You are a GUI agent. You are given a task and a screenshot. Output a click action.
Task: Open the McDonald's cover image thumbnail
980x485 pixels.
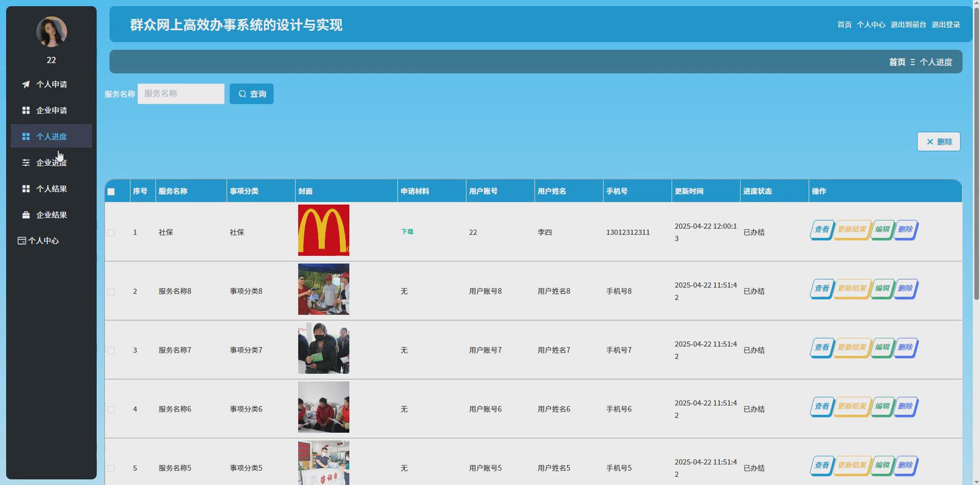(x=324, y=230)
